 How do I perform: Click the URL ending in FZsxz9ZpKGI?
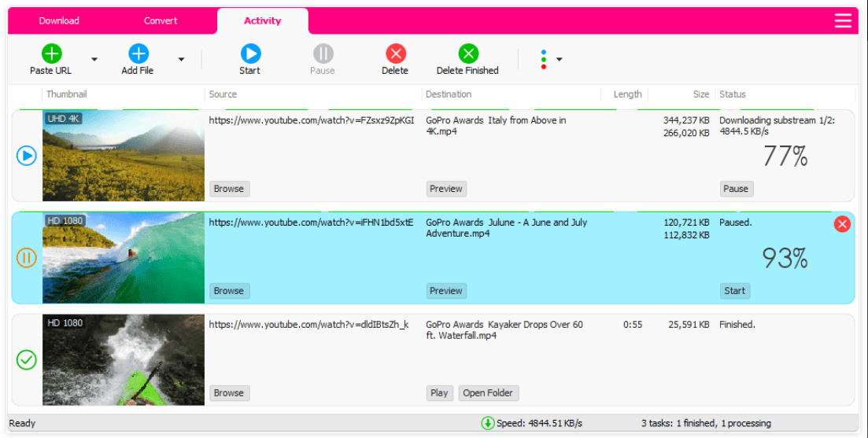click(311, 120)
